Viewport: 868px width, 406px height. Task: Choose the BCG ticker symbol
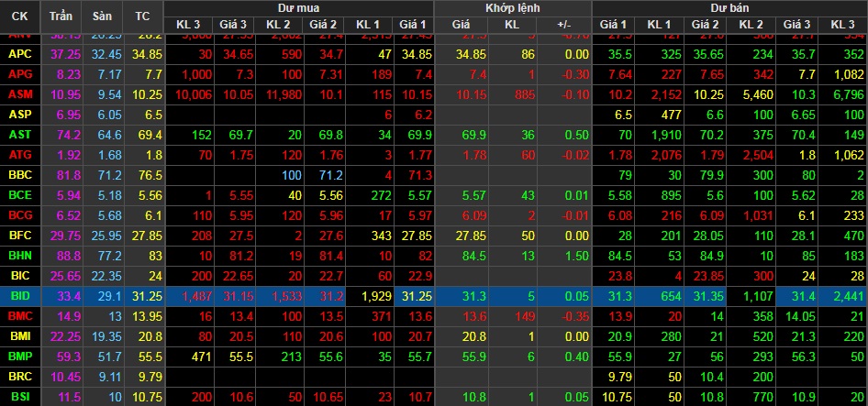click(x=20, y=214)
